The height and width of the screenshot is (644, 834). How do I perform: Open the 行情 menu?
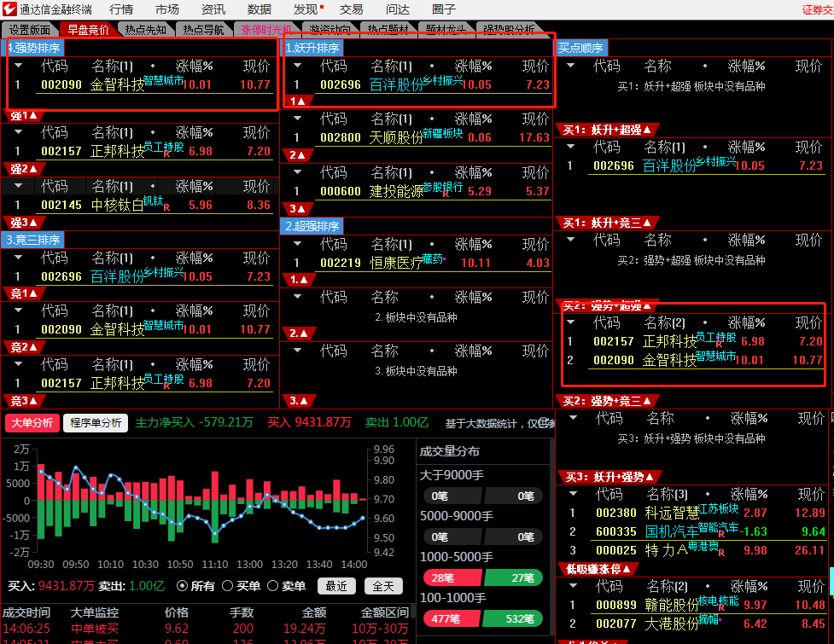tap(121, 9)
